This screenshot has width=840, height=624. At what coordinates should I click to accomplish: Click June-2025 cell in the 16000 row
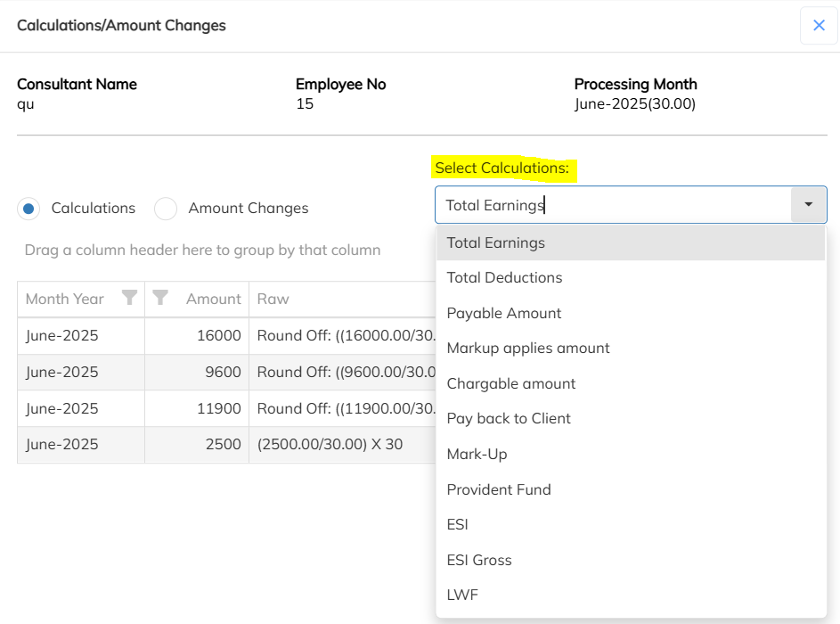pos(81,335)
